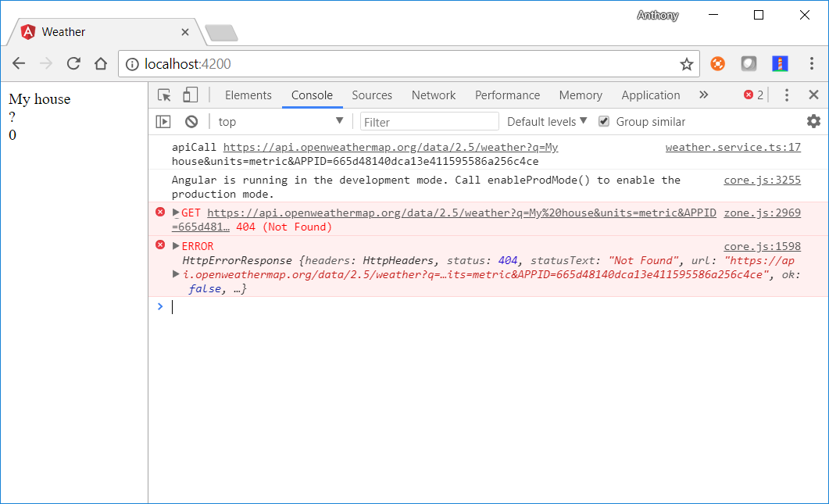This screenshot has height=504, width=829.
Task: Open DevTools customize menu dots
Action: [787, 95]
